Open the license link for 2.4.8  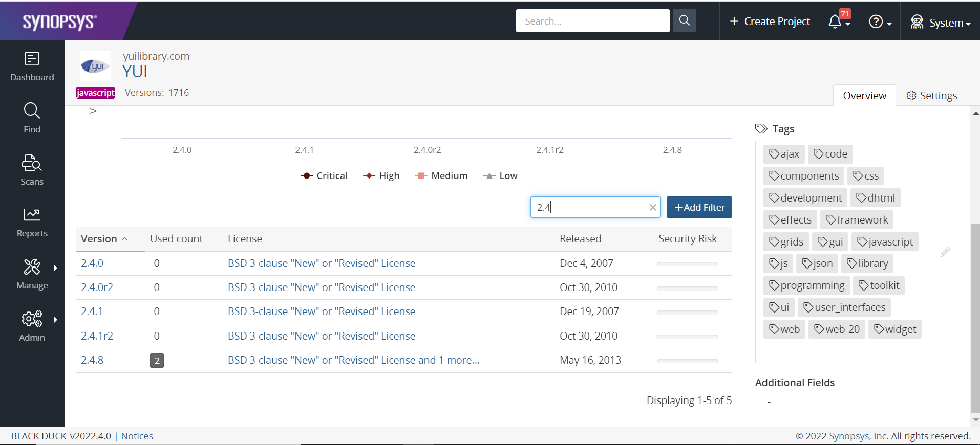(354, 360)
